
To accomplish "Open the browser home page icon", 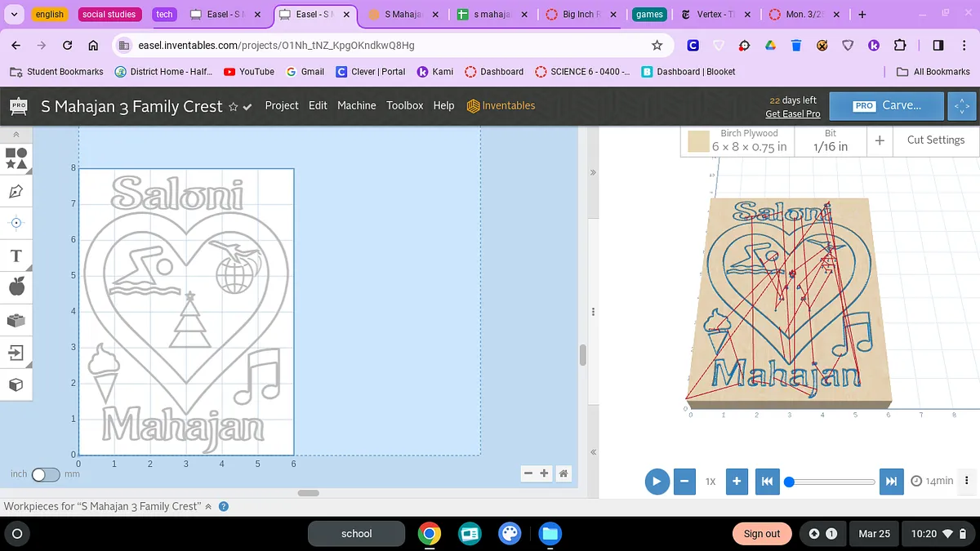I will coord(93,46).
